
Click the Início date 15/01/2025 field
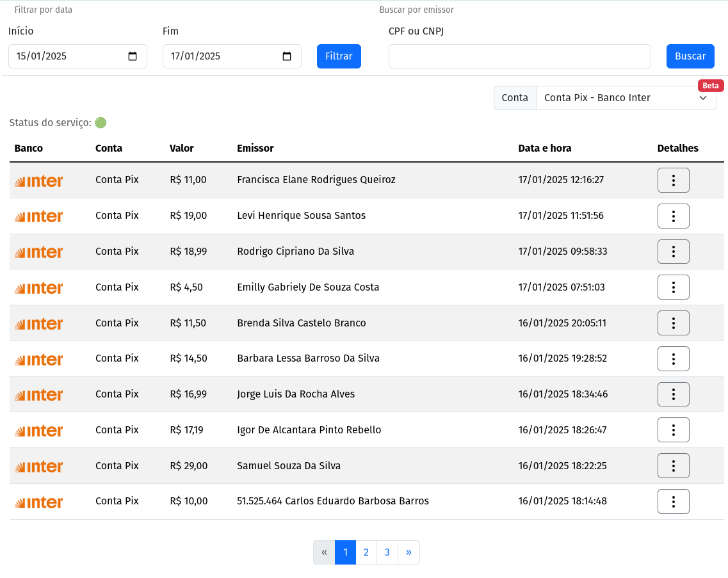77,56
